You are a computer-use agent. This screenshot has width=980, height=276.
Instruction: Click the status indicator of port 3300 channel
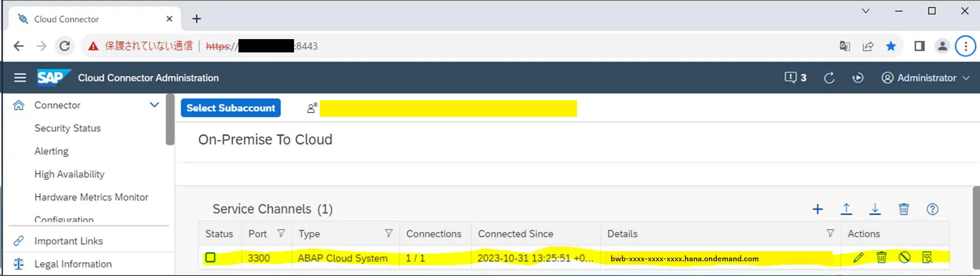pos(210,258)
